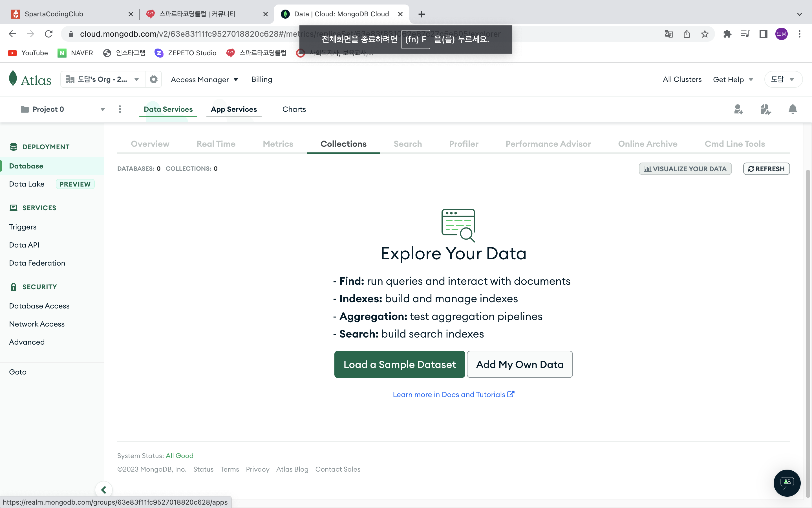Click the Google Translate icon
Image resolution: width=812 pixels, height=508 pixels.
point(668,34)
